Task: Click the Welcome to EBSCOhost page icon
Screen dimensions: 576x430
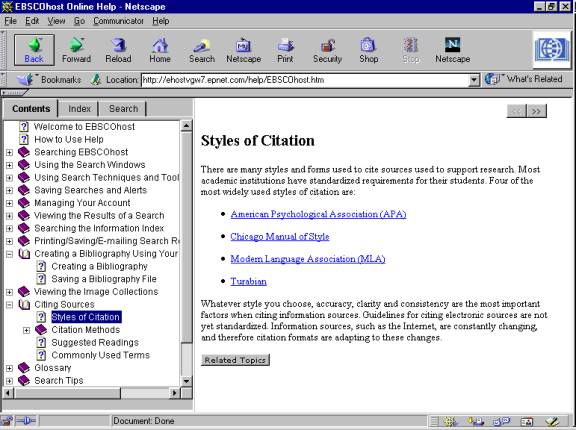Action: [x=24, y=127]
